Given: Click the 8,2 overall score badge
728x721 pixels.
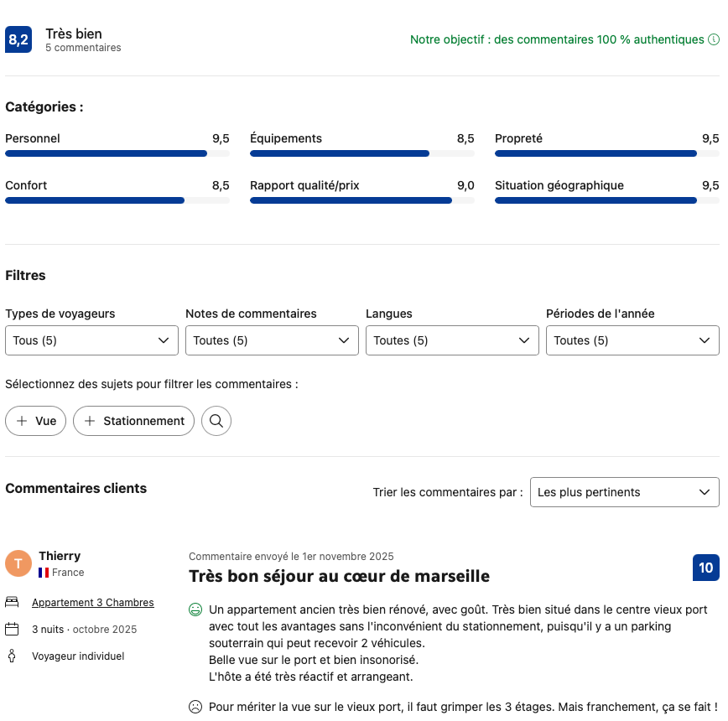Looking at the screenshot, I should 18,39.
